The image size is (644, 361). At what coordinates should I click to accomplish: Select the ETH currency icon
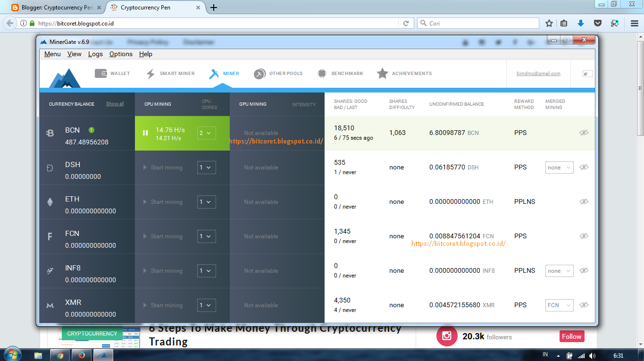50,201
